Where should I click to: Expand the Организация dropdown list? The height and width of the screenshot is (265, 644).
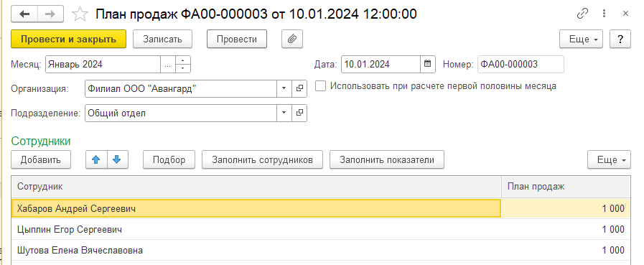coord(284,89)
